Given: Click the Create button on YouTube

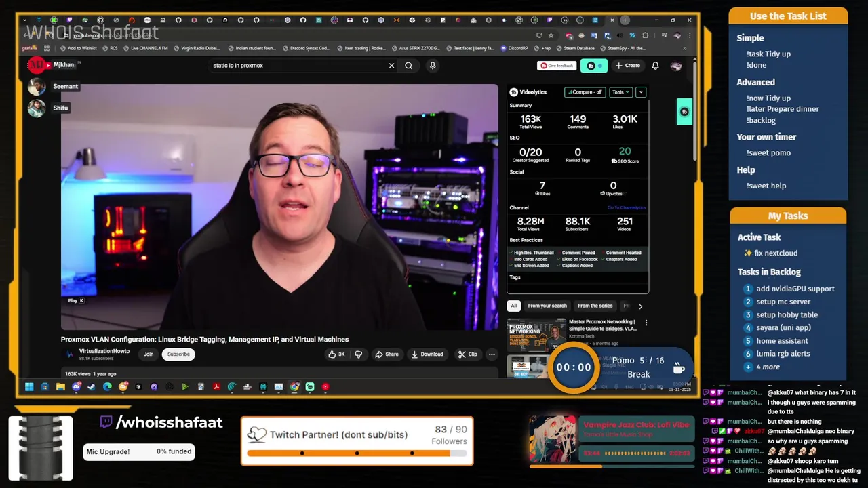Looking at the screenshot, I should click(628, 66).
